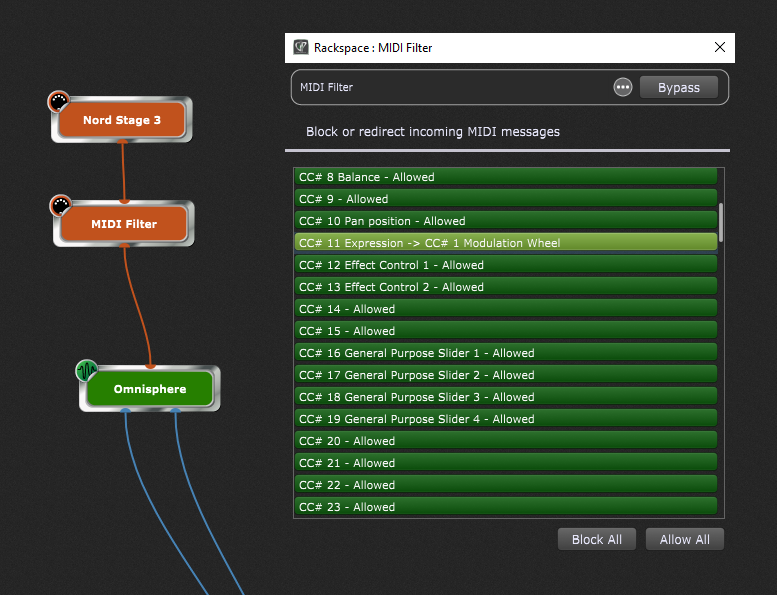Toggle CC# 8 Balance allowed row
Image resolution: width=777 pixels, height=595 pixels.
click(x=506, y=177)
